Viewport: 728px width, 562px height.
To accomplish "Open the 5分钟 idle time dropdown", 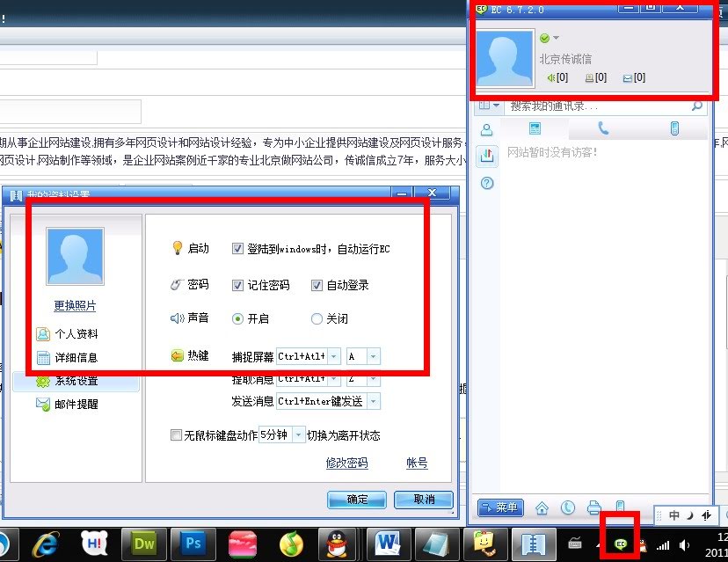I will click(299, 435).
